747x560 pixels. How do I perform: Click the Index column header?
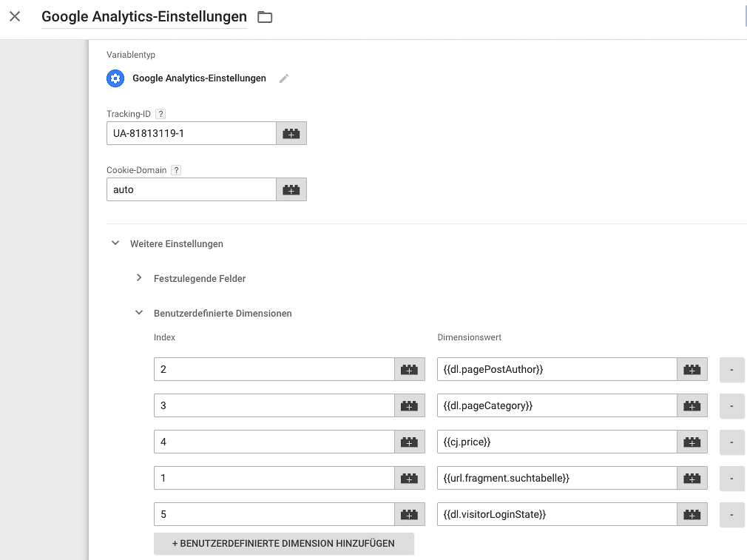164,337
